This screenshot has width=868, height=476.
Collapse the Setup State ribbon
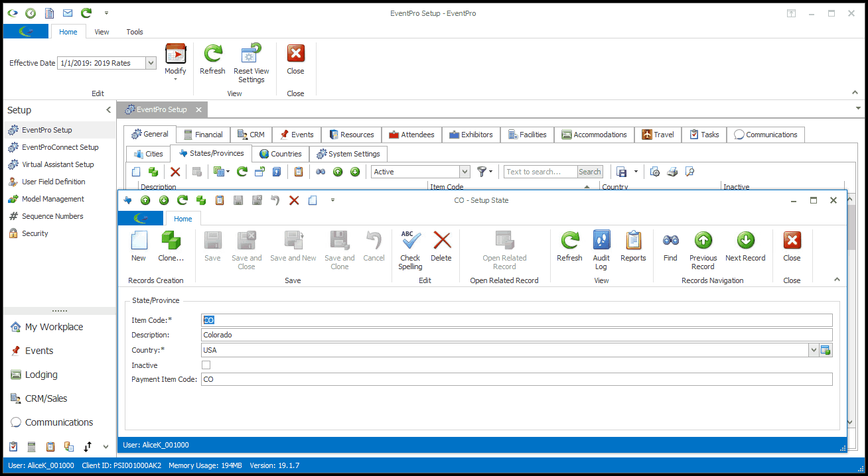837,280
